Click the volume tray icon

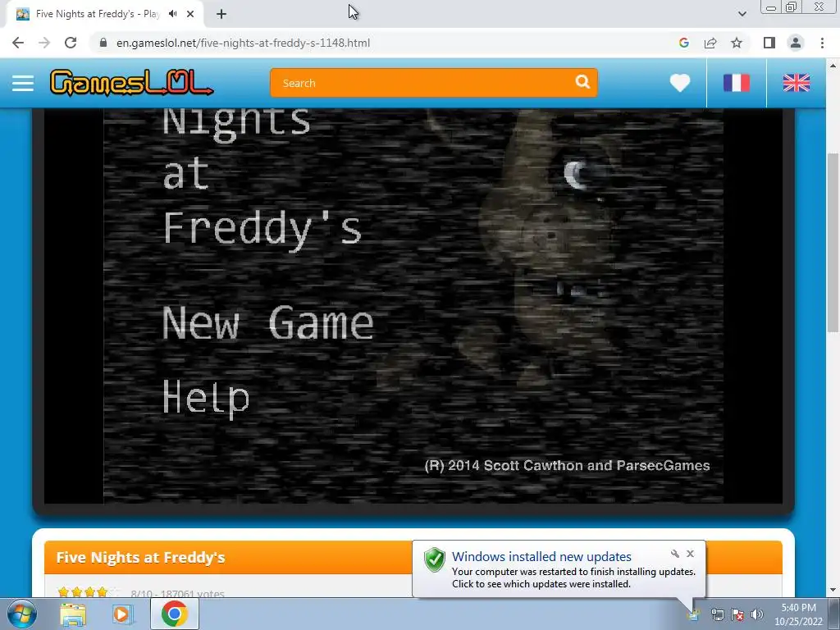click(757, 615)
